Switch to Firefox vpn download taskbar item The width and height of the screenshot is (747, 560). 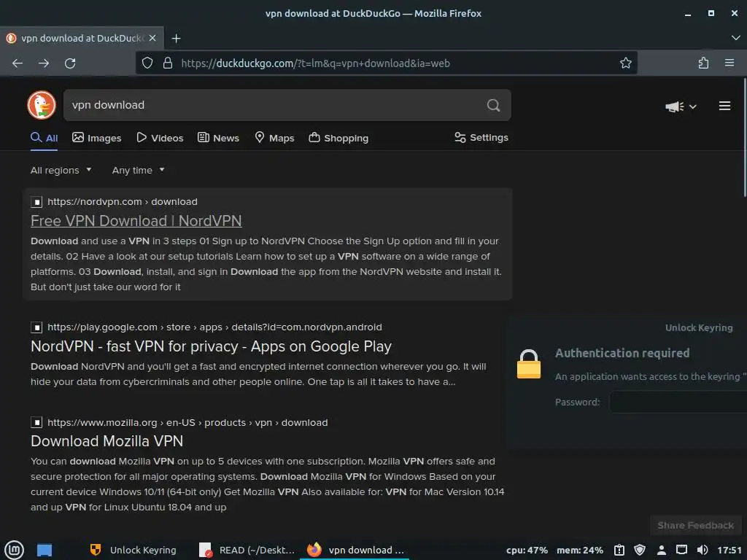point(355,550)
